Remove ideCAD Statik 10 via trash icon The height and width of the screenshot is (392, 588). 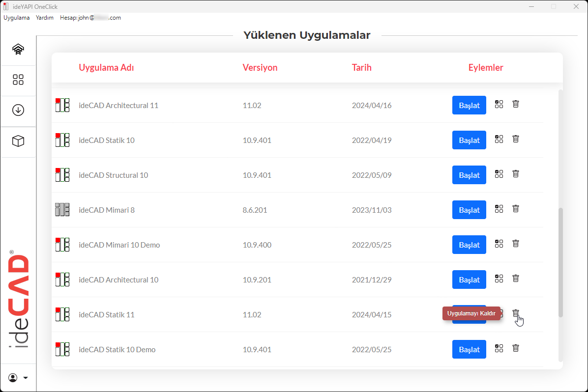tap(516, 139)
